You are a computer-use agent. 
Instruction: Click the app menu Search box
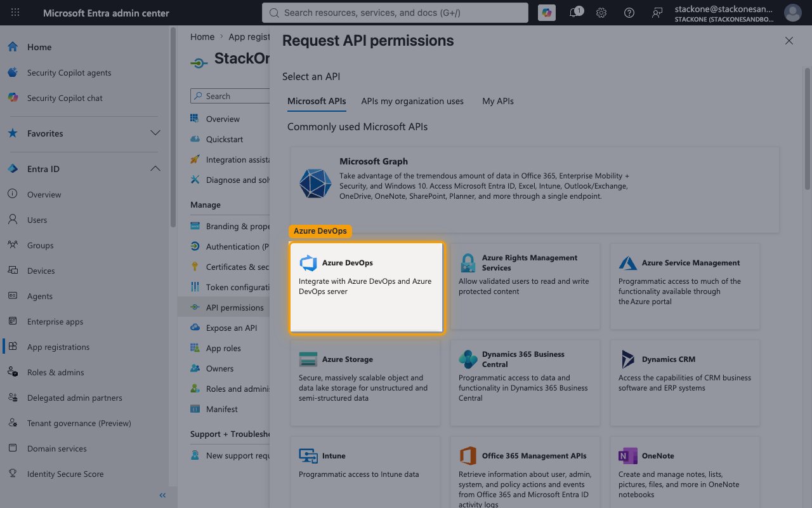pos(230,96)
